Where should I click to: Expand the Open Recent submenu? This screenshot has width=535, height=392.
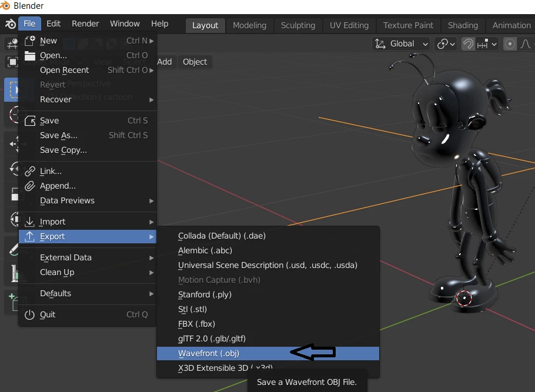tap(88, 70)
